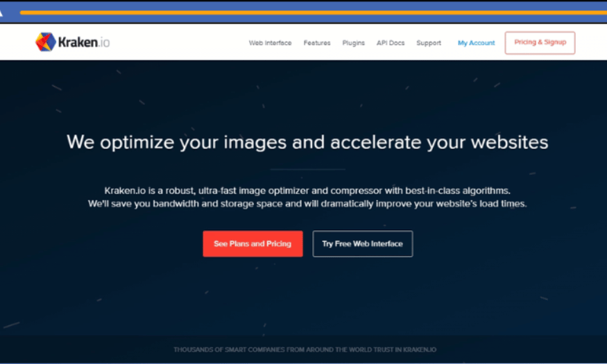This screenshot has width=607, height=364.
Task: Click the Try Free Web Interface button
Action: point(363,243)
